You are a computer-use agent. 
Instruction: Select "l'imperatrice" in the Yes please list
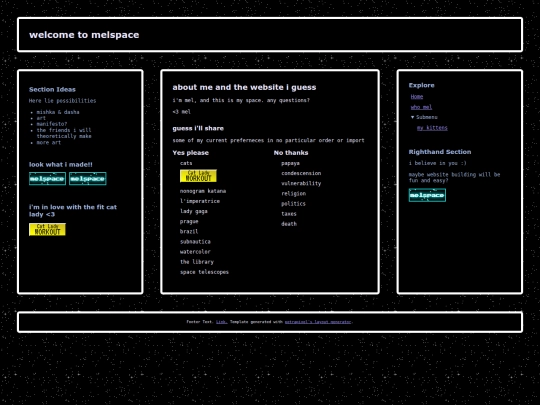(200, 201)
